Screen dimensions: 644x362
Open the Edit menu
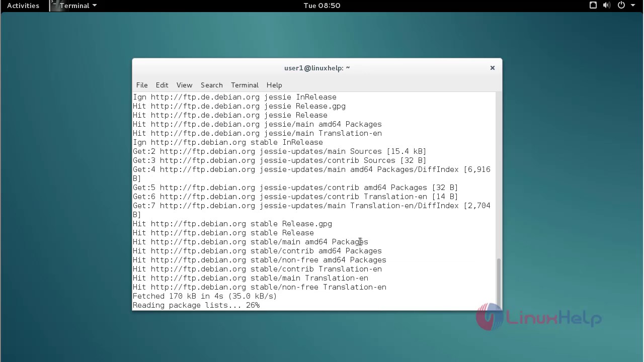[x=162, y=85]
